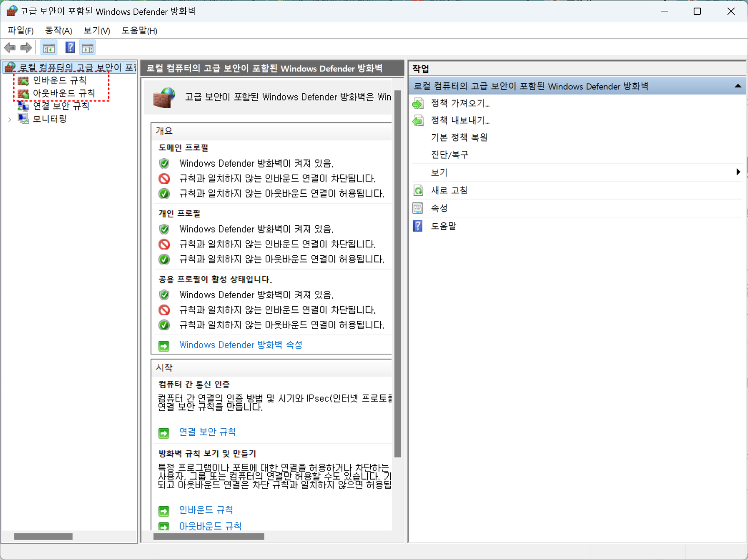Image resolution: width=748 pixels, height=560 pixels.
Task: Open the 동작(A) menu
Action: point(59,30)
